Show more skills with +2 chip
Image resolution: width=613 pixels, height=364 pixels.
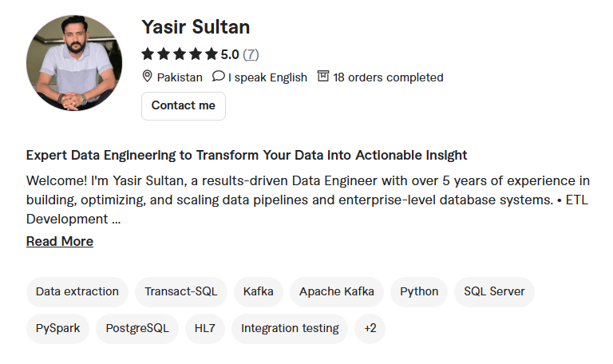[x=370, y=328]
